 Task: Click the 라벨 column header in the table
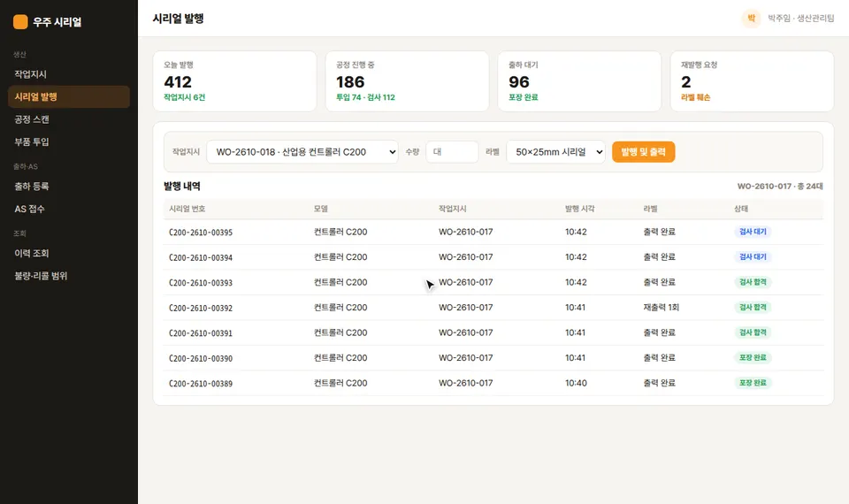click(650, 209)
